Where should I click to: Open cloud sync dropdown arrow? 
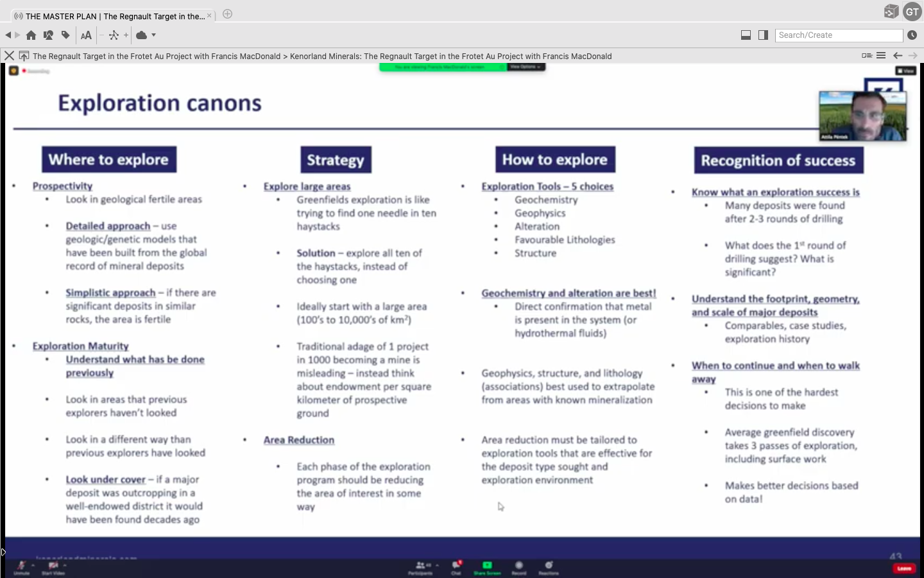(x=153, y=35)
